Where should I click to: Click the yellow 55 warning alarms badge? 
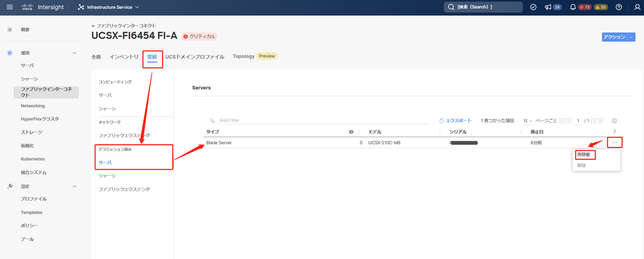point(601,7)
